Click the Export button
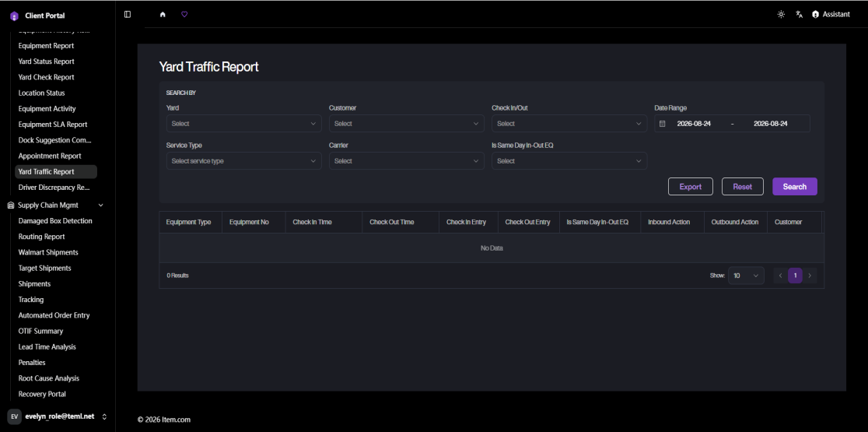Viewport: 868px width, 432px height. tap(691, 187)
